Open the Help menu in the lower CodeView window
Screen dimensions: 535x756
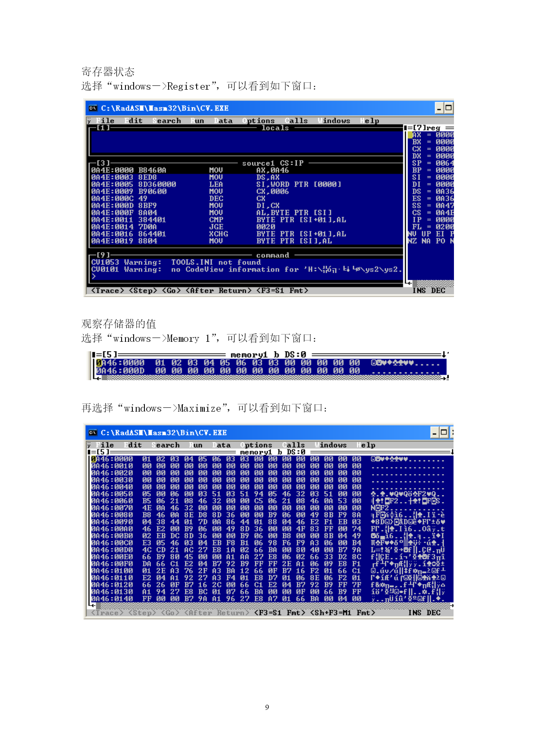click(366, 445)
